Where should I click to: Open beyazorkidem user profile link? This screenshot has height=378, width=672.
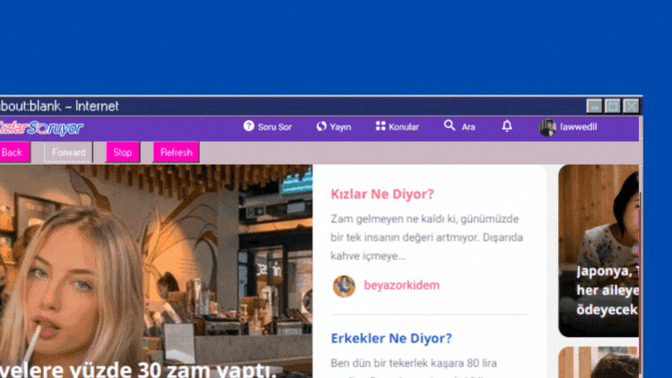pyautogui.click(x=402, y=285)
